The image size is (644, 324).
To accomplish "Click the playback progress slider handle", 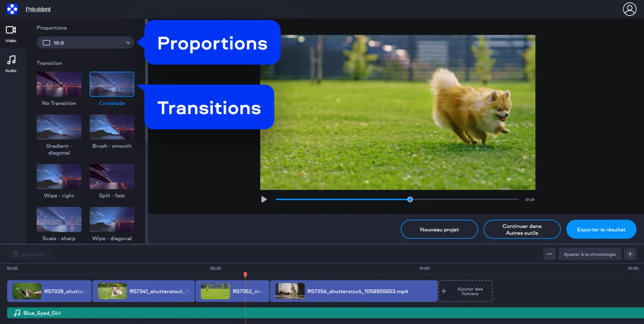I will coord(410,200).
